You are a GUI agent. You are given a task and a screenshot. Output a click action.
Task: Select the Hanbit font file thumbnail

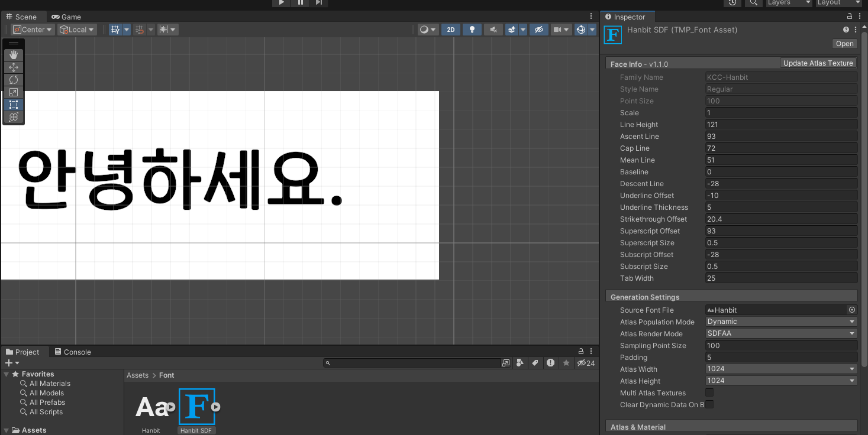[x=152, y=407]
